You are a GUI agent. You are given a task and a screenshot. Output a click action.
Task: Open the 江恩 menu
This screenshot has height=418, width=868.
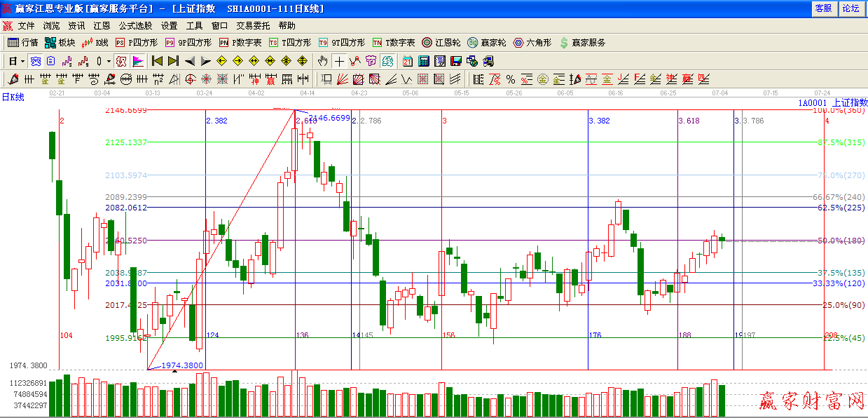[x=102, y=25]
